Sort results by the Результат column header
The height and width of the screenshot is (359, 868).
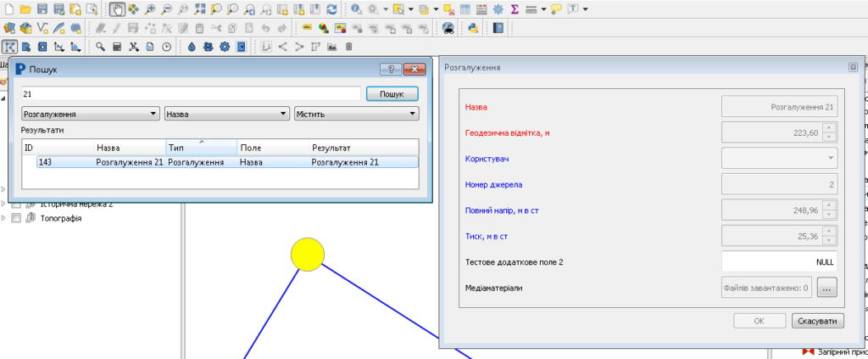coord(364,148)
